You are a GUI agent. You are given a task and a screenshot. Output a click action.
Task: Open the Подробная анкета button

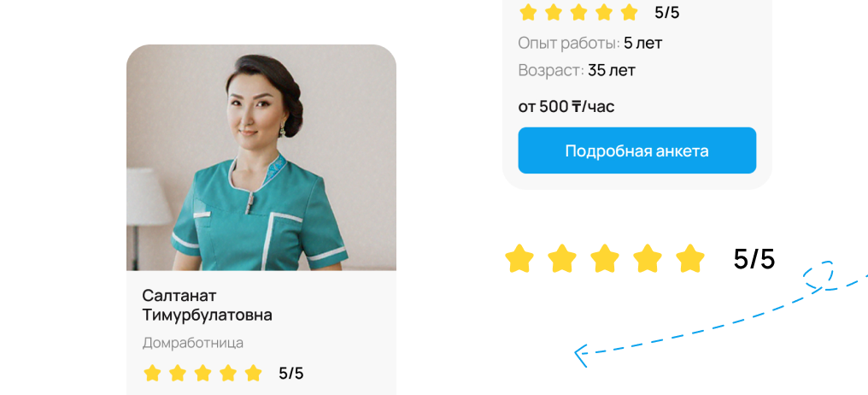pos(636,150)
